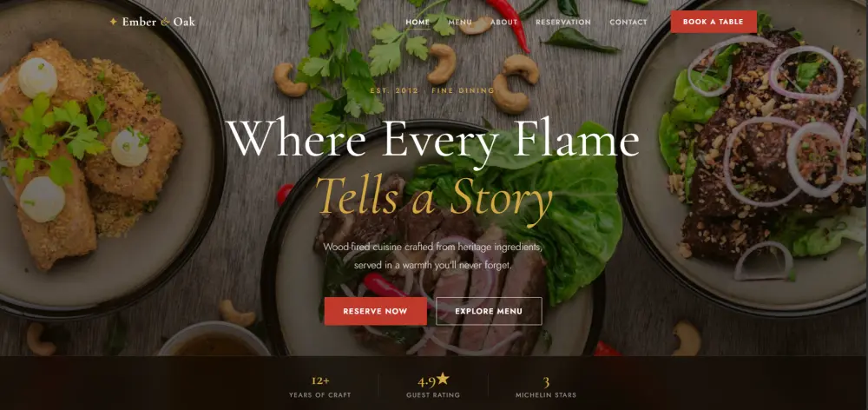Image resolution: width=868 pixels, height=410 pixels.
Task: Open the Reservation nav link
Action: click(x=563, y=23)
